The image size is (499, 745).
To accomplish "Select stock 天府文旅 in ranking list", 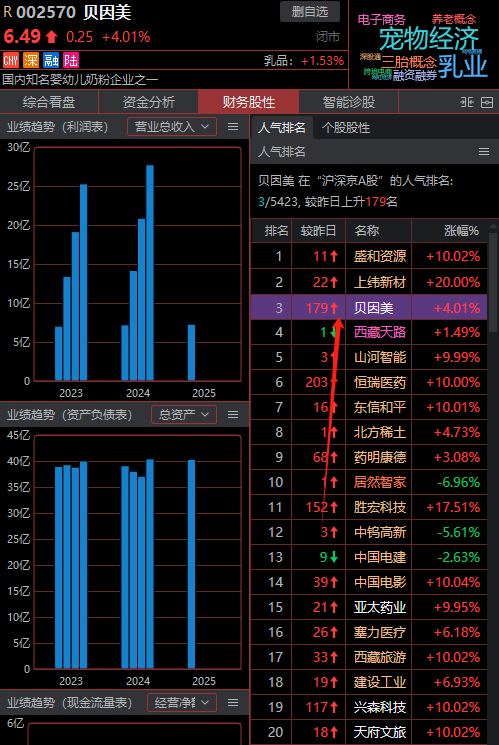I will (380, 732).
